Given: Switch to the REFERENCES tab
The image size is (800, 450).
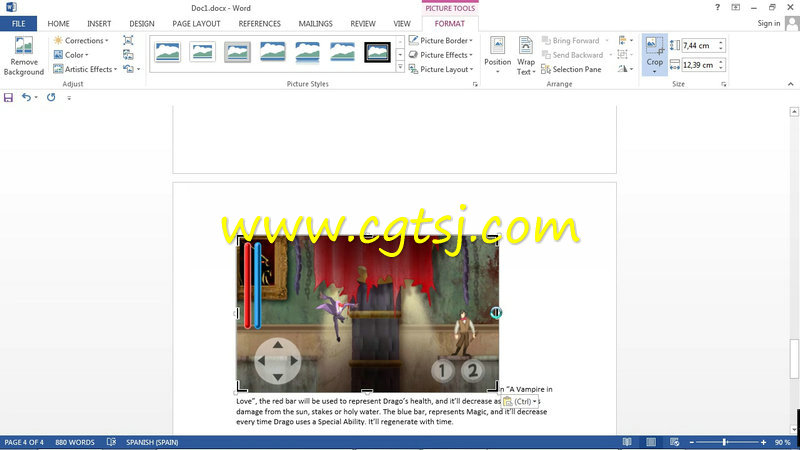Looking at the screenshot, I should pyautogui.click(x=259, y=23).
